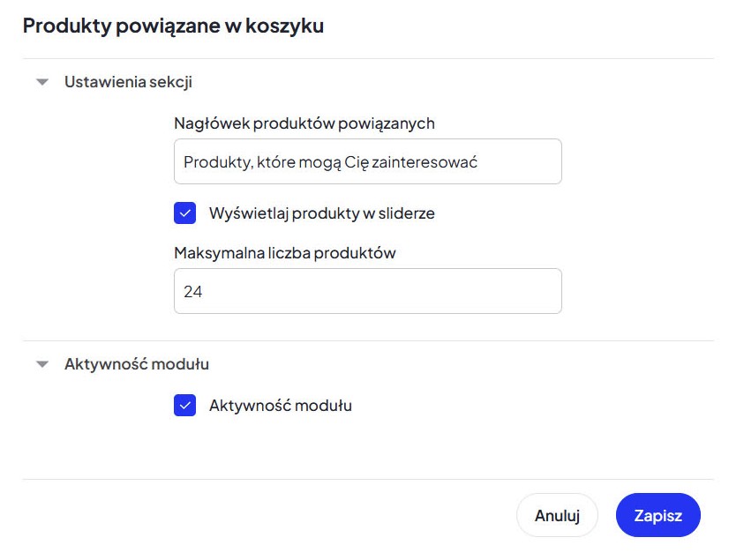This screenshot has height=560, width=729.
Task: Click the Nagłówek produktów powiązanych field label
Action: click(x=304, y=123)
